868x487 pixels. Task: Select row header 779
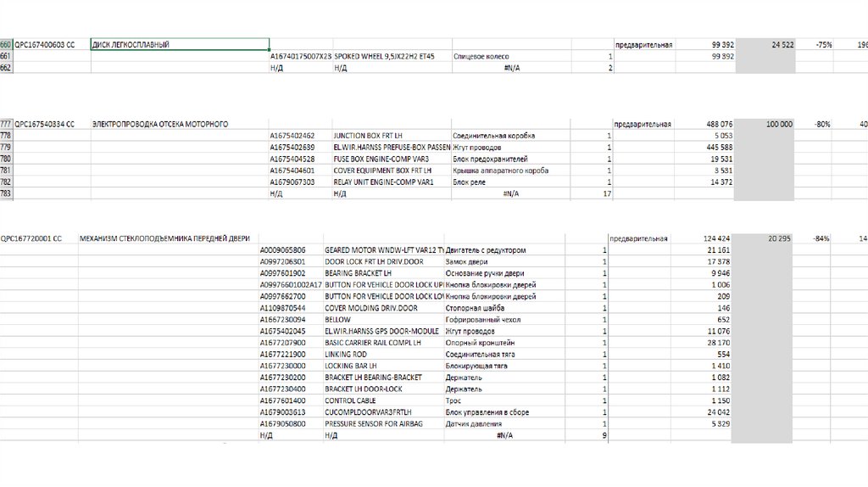(x=6, y=148)
